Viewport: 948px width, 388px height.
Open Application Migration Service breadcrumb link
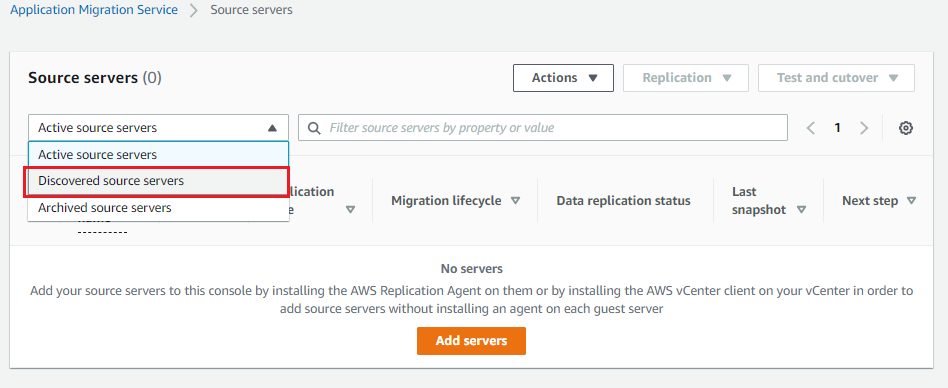coord(94,10)
